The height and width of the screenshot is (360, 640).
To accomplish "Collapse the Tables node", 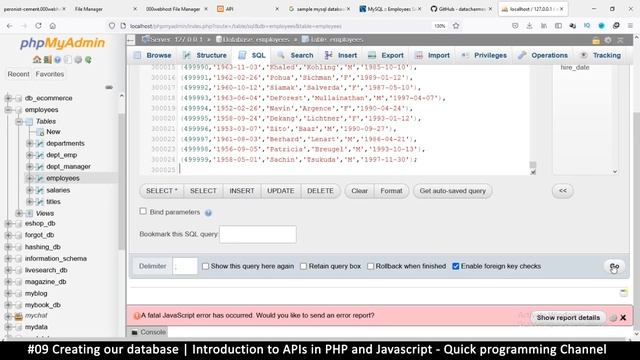I will pos(19,122).
